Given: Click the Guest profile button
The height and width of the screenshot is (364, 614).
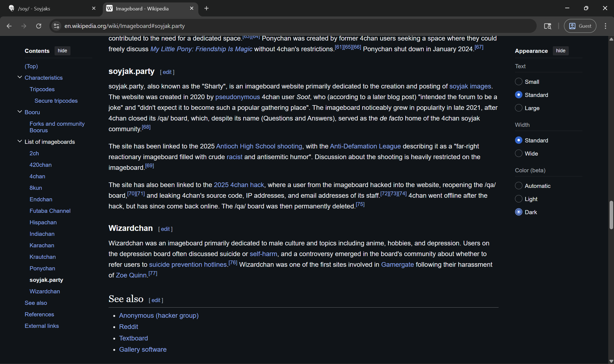Looking at the screenshot, I should pos(580,26).
